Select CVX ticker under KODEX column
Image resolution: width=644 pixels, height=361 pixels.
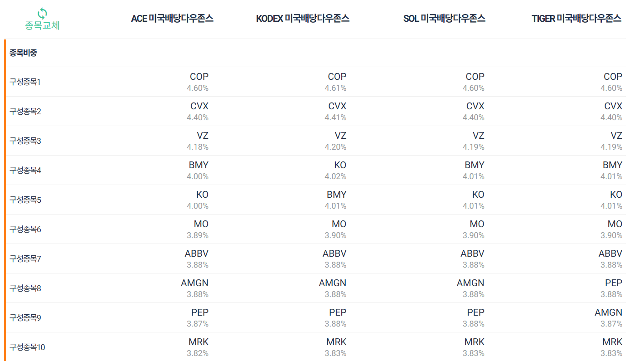click(337, 106)
